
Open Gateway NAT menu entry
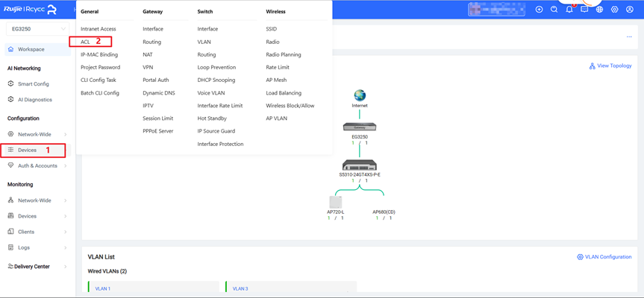(x=148, y=54)
